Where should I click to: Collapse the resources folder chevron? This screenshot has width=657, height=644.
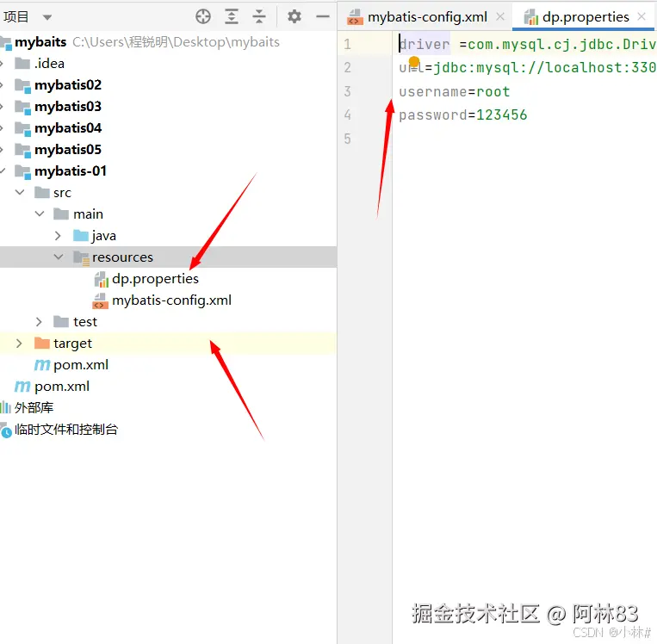[x=59, y=257]
